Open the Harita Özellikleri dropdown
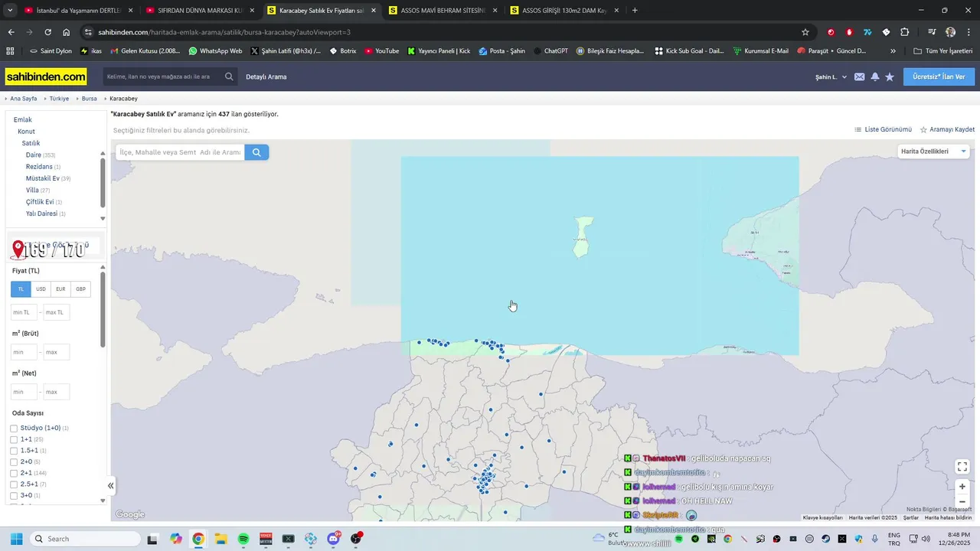This screenshot has height=551, width=980. click(x=934, y=152)
